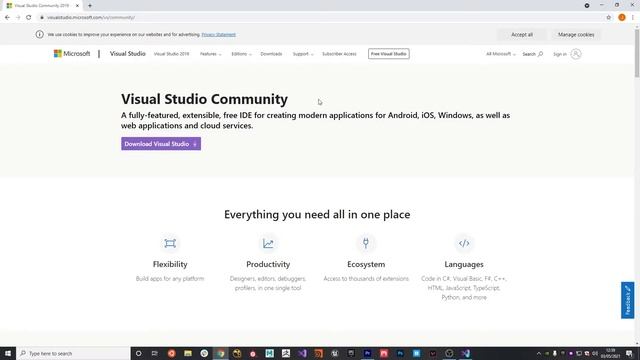
Task: Open Premiere Pro on the taskbar
Action: (x=367, y=353)
